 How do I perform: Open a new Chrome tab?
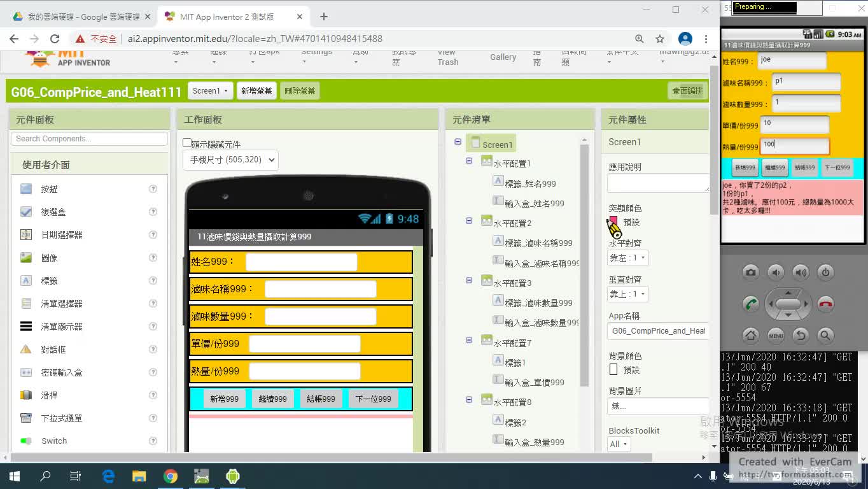pyautogui.click(x=323, y=17)
